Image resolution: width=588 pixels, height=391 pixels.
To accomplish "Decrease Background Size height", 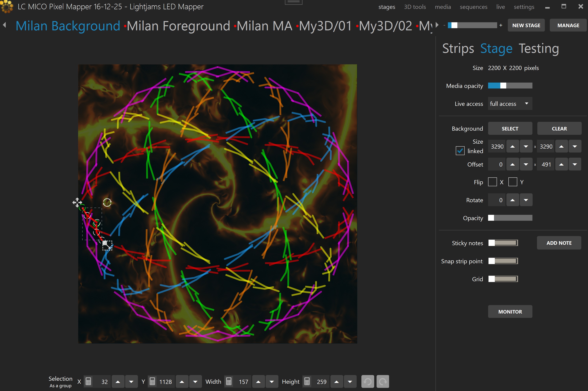I will 575,146.
